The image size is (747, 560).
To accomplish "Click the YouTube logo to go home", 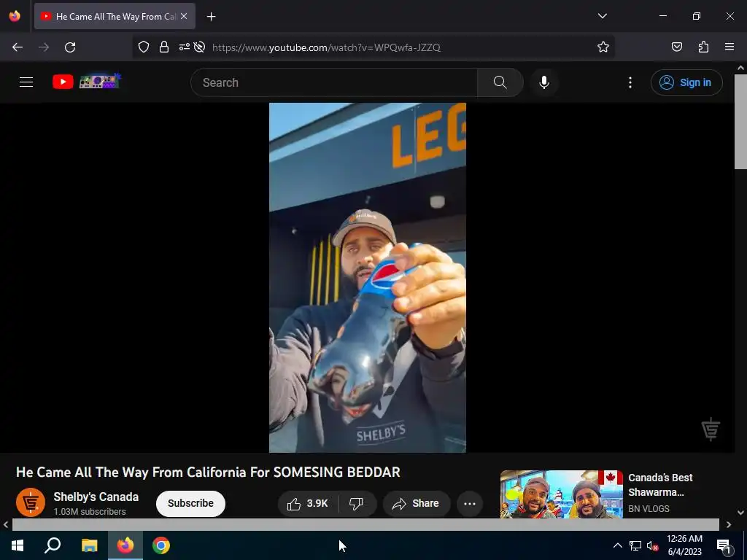I will (x=87, y=82).
